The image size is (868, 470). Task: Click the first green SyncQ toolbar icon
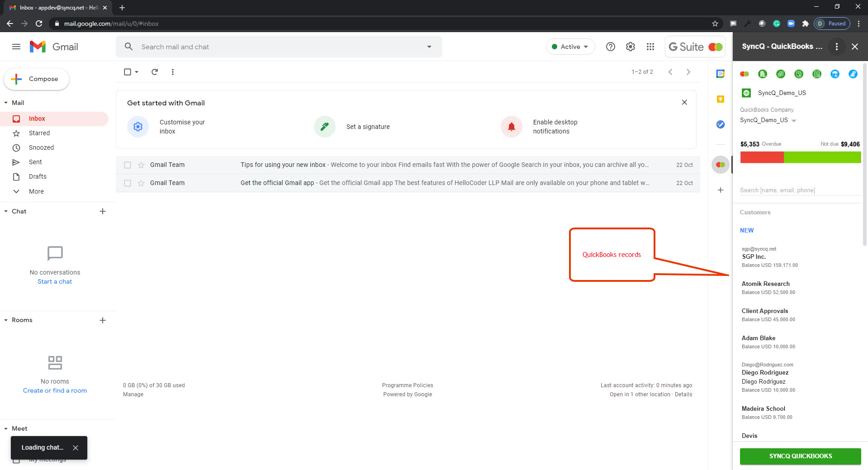pyautogui.click(x=763, y=74)
